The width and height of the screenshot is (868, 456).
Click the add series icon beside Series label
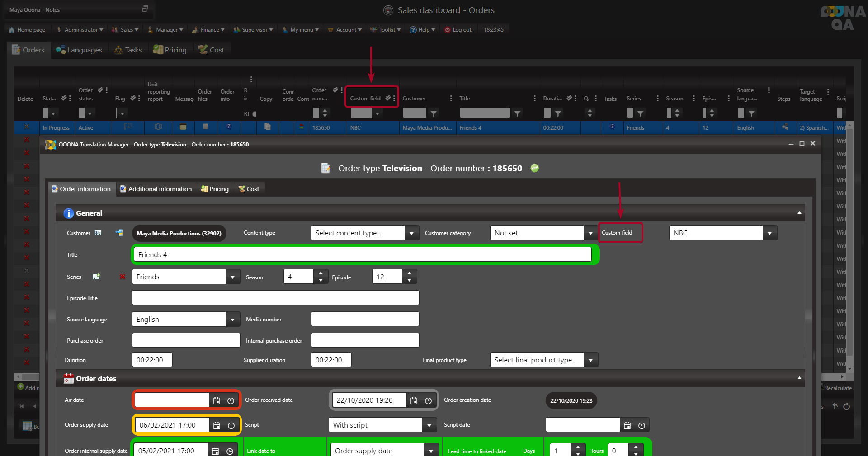[x=96, y=277]
